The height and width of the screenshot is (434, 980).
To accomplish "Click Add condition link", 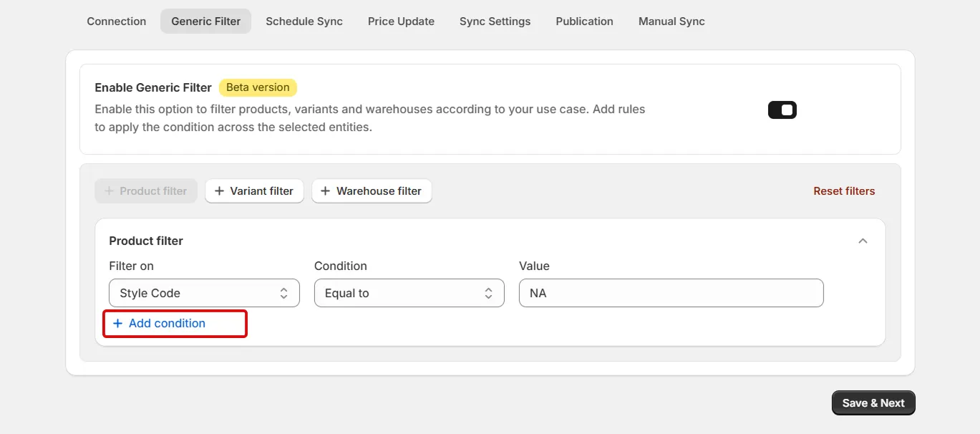I will click(x=160, y=324).
